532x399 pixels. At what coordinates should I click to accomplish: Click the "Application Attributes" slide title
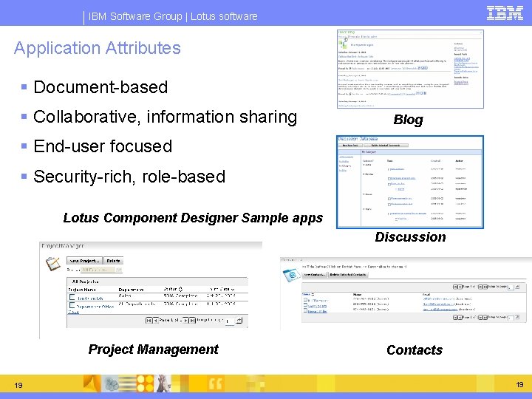98,48
